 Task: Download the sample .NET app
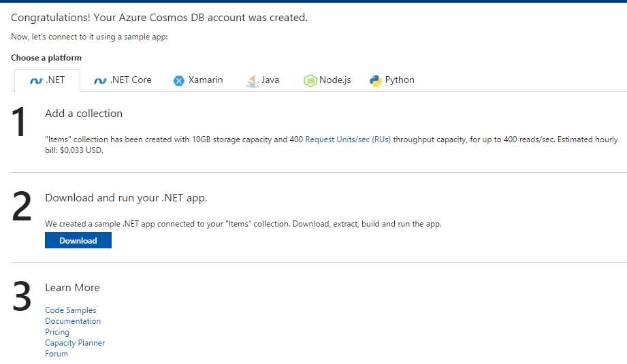78,241
